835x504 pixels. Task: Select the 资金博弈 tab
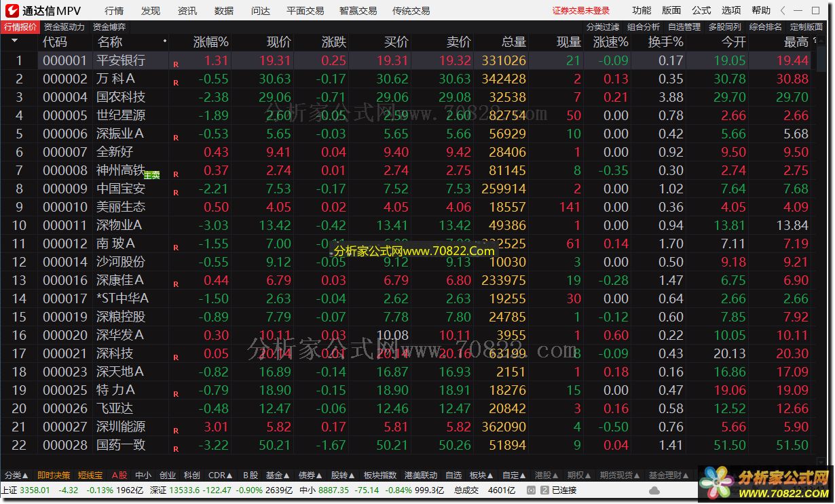point(109,27)
